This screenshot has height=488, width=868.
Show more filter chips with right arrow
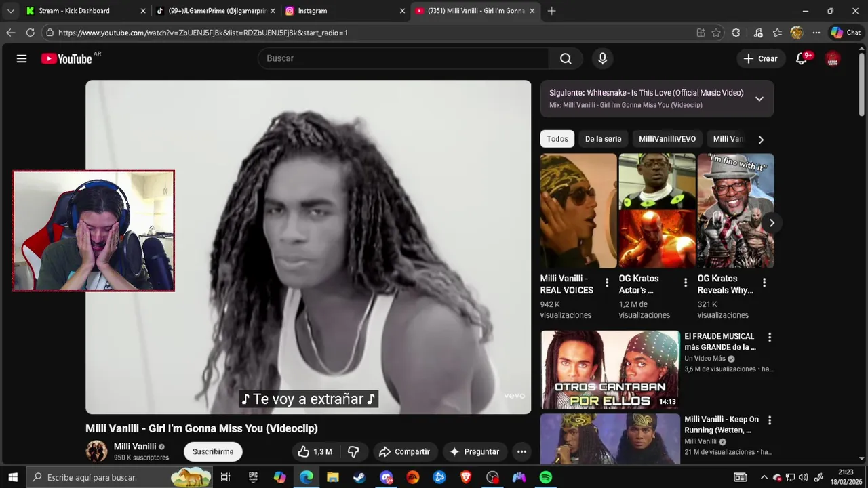(x=761, y=140)
